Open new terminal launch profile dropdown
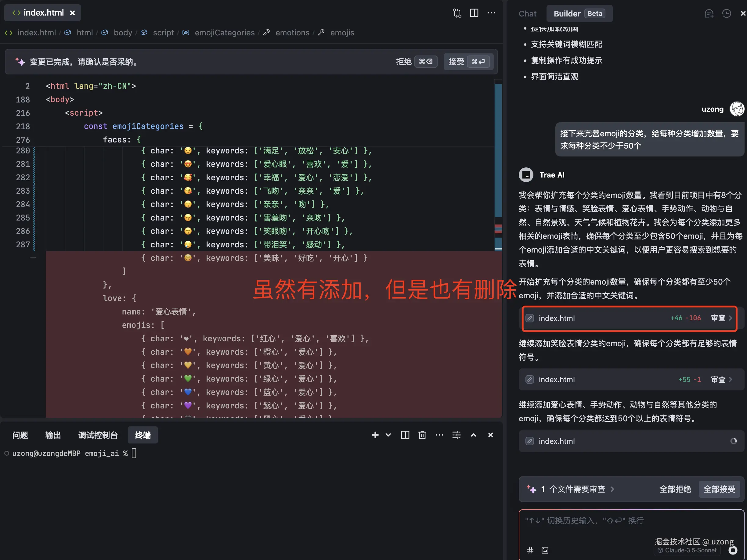The height and width of the screenshot is (560, 747). coord(388,435)
